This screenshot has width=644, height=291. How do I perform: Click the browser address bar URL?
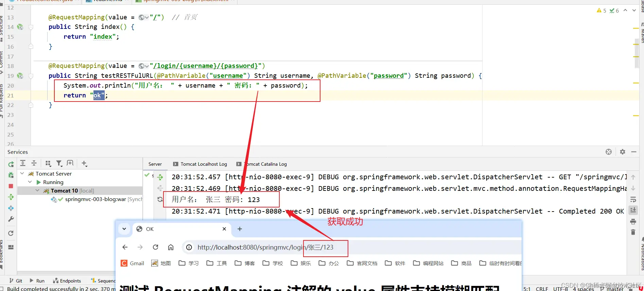point(265,247)
